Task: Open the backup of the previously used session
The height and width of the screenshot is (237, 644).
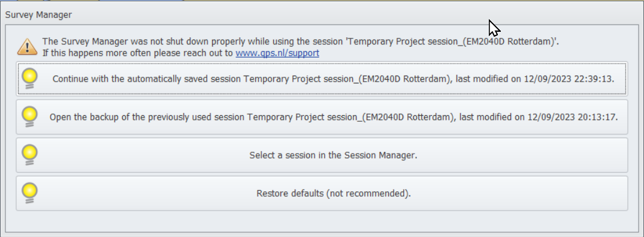Action: point(322,117)
